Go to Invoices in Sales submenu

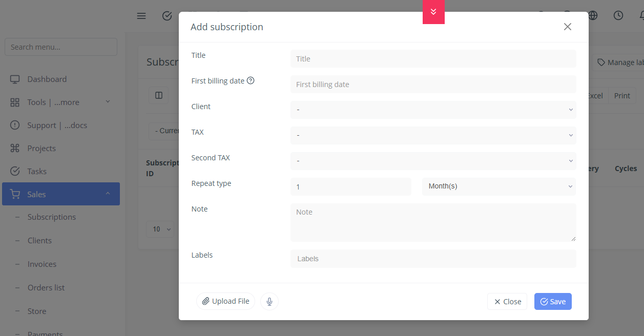coord(42,264)
